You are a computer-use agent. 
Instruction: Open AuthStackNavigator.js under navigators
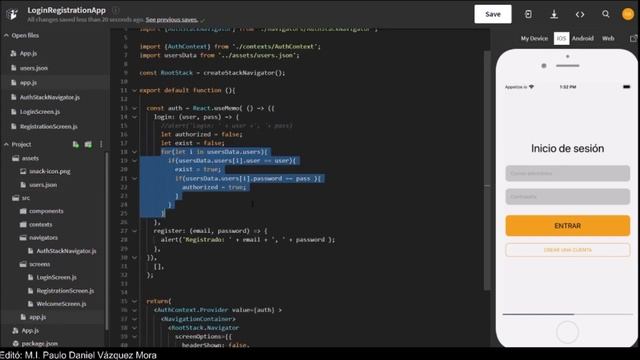66,251
